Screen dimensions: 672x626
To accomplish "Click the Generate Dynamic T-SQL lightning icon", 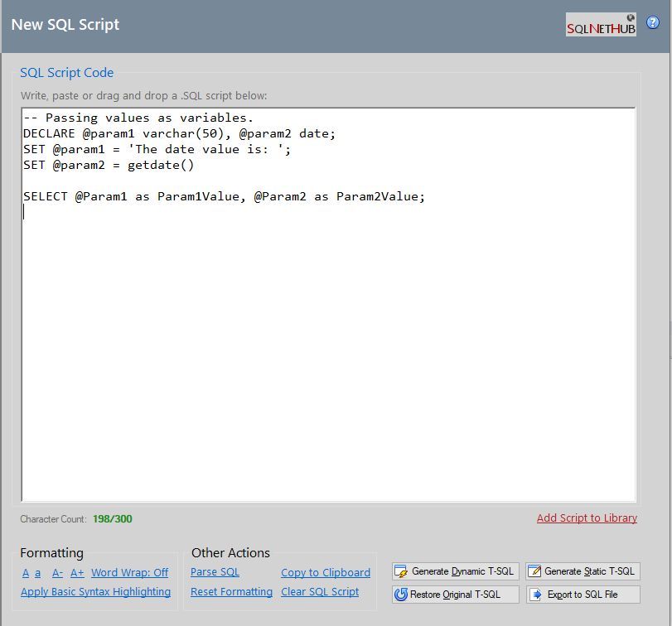I will [x=401, y=571].
